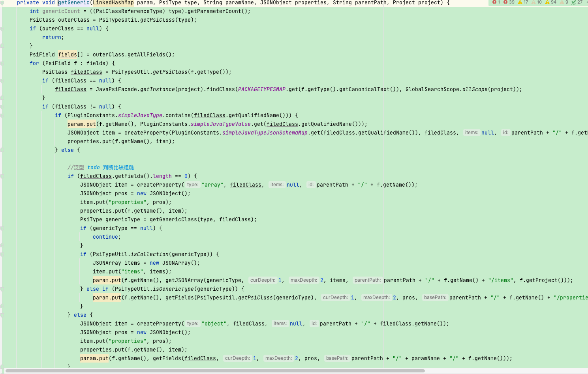This screenshot has width=588, height=374.
Task: Click the genericCount variable name
Action: tap(61, 11)
